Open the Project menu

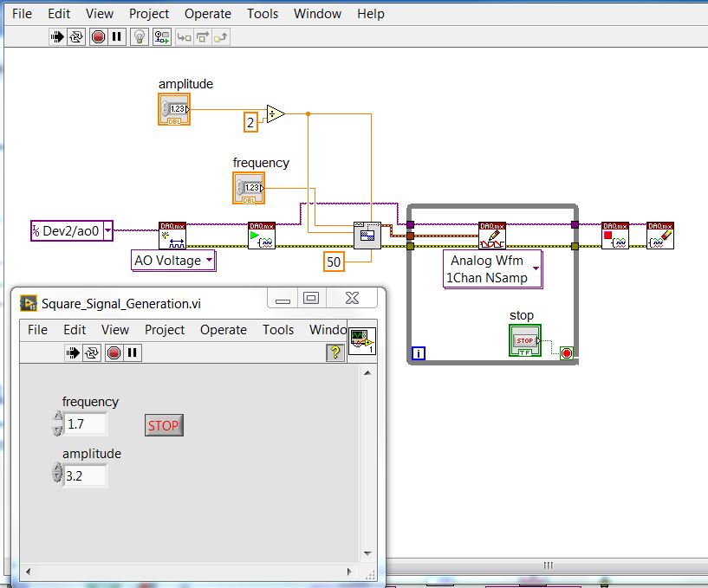(147, 13)
